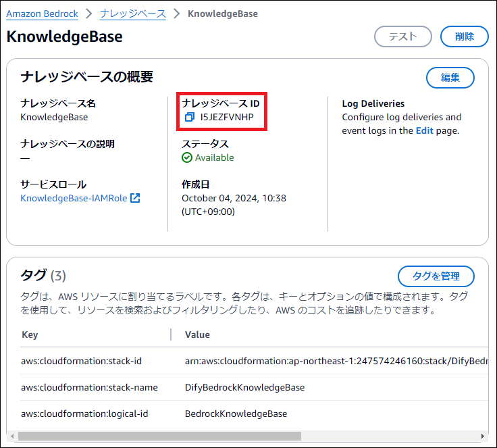Click the Value column header
This screenshot has width=497, height=448.
[x=197, y=334]
